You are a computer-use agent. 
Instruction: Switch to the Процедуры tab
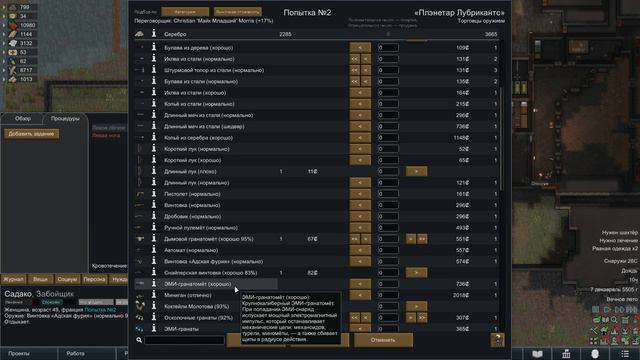(x=65, y=118)
